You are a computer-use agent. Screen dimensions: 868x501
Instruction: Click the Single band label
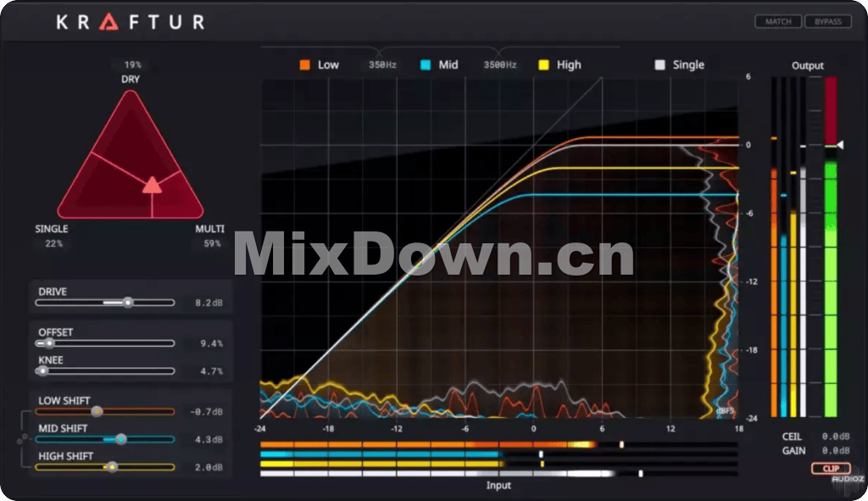[688, 64]
